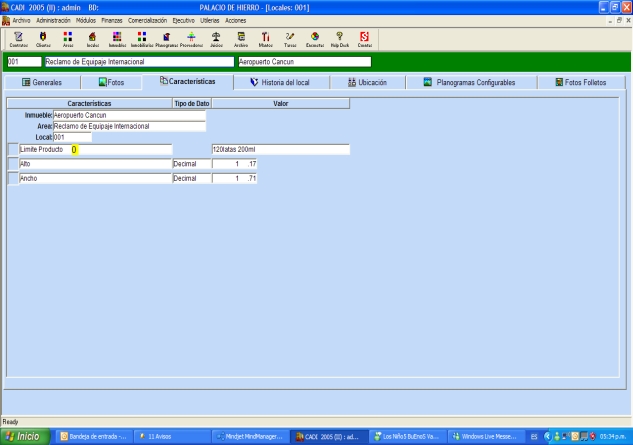Viewport: 633px width, 445px height.
Task: Select the Ancho row marker
Action: (x=12, y=178)
